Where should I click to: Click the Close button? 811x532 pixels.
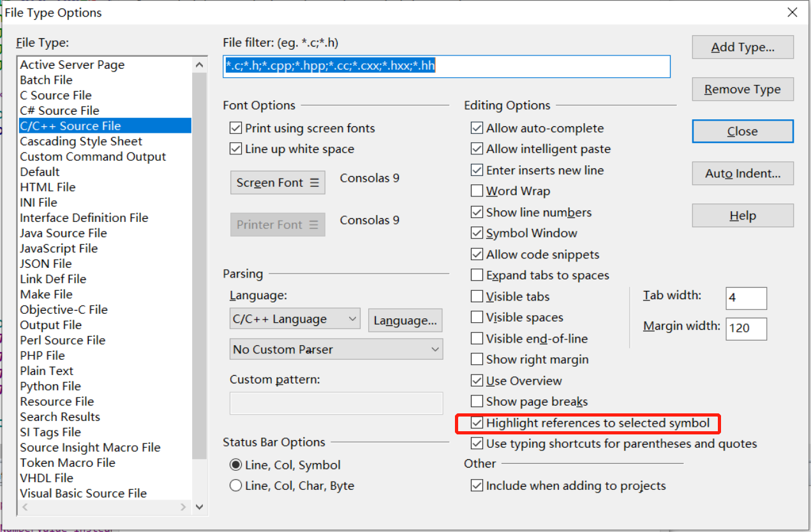click(x=743, y=131)
